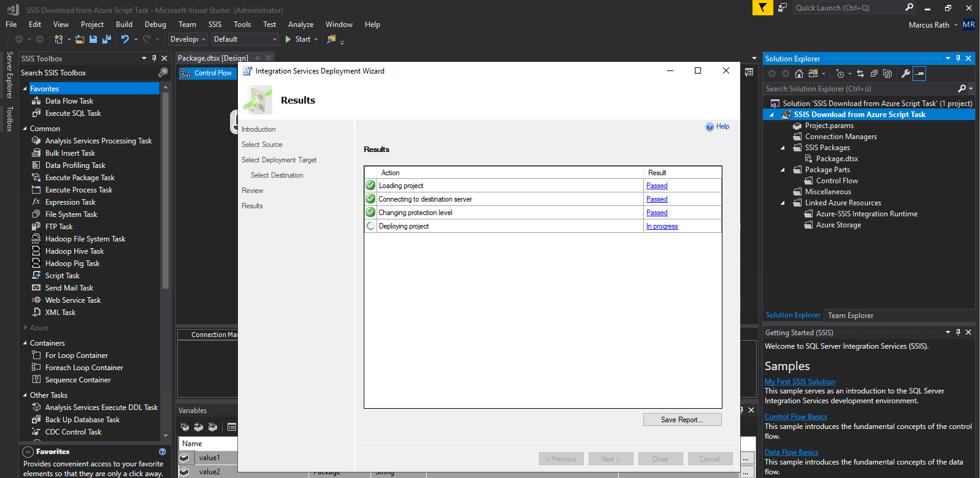Click the Save disk icon
Image resolution: width=980 pixels, height=478 pixels.
93,39
